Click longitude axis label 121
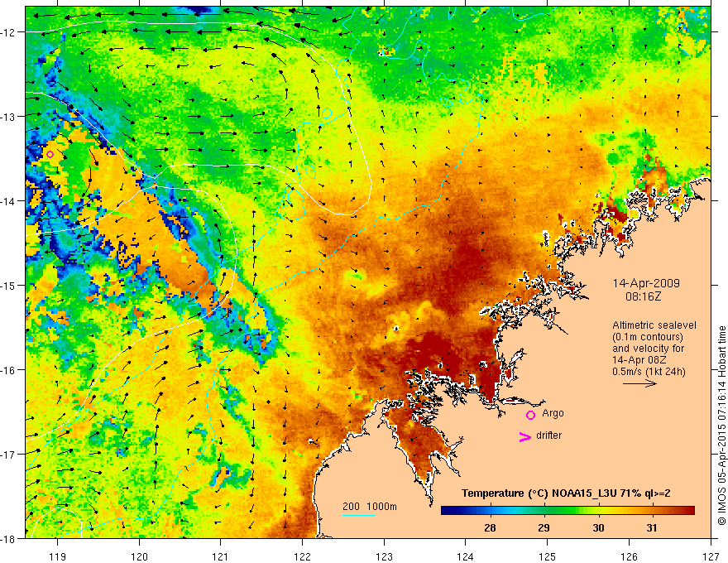 [221, 557]
